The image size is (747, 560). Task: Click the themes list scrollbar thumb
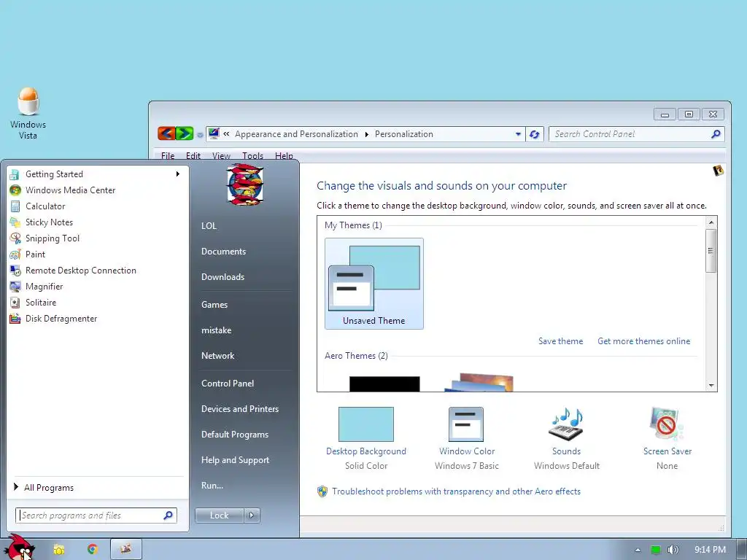tap(711, 251)
